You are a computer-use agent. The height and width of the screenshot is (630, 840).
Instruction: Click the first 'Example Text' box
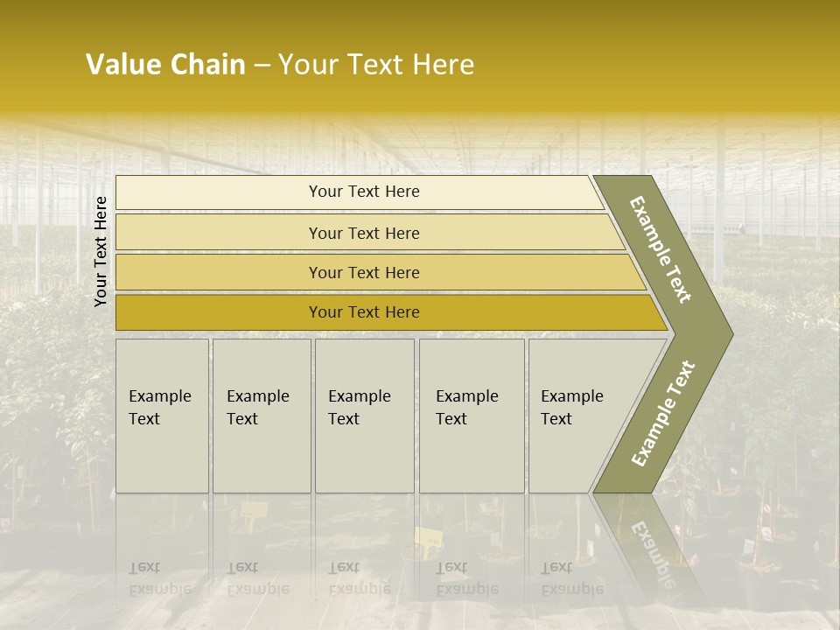[162, 415]
